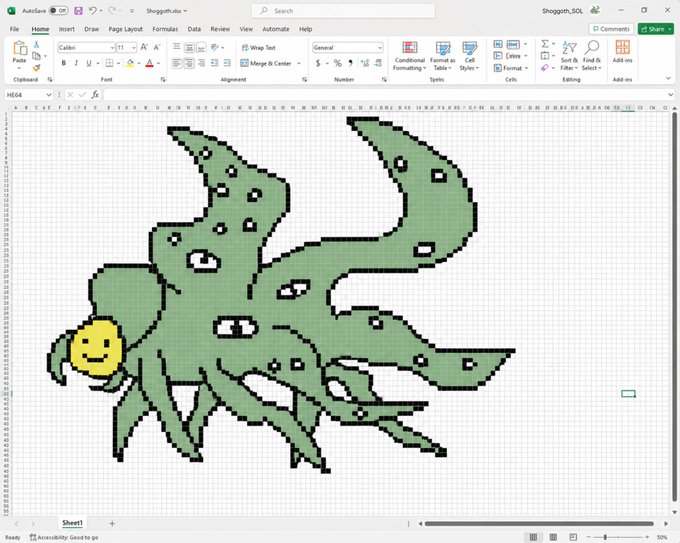Click the Comments button

(611, 29)
